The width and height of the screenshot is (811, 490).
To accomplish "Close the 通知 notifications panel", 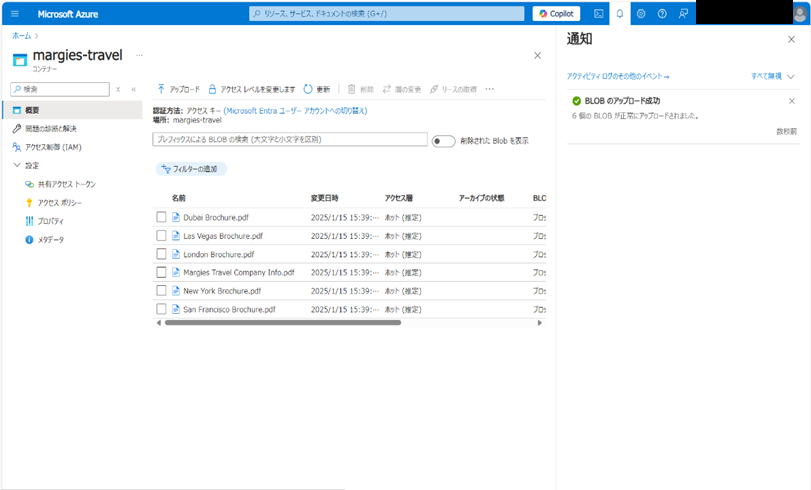I will click(791, 39).
